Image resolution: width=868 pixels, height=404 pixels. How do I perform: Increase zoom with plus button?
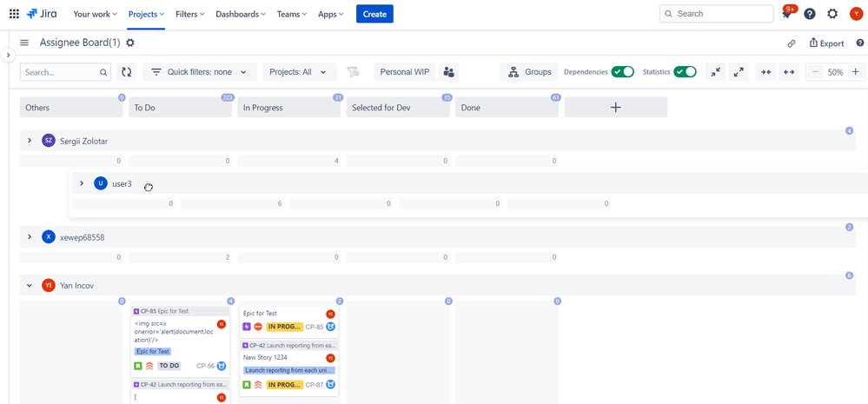(x=855, y=72)
